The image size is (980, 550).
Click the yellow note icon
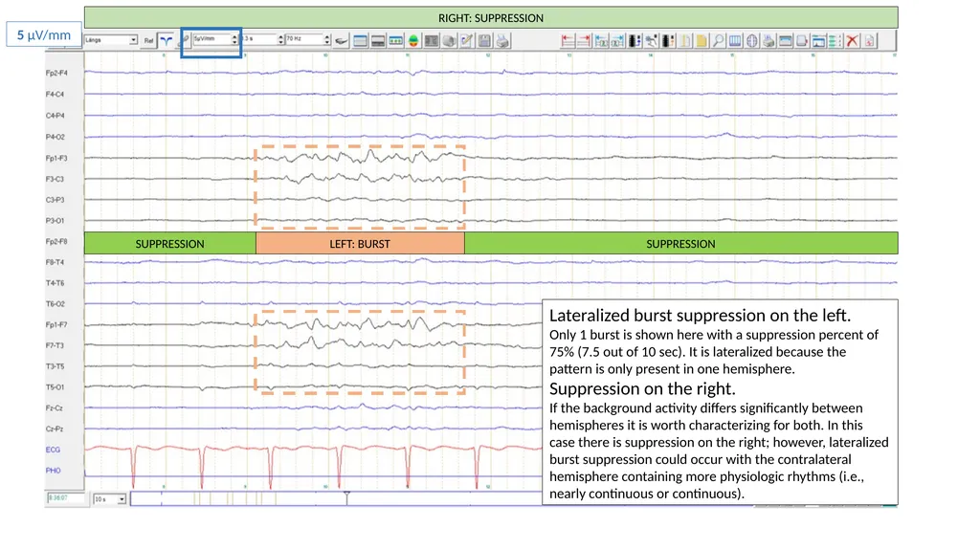[702, 41]
